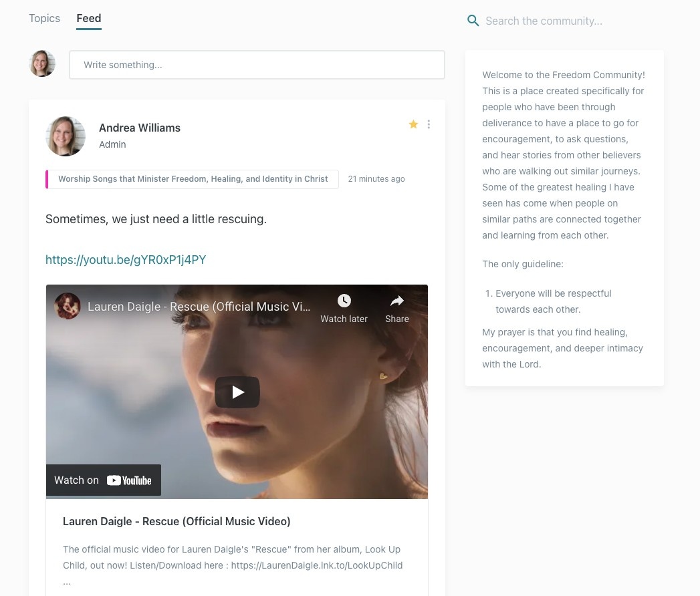The height and width of the screenshot is (596, 700).
Task: Click "Welcome to the Freedom Community!" text
Action: click(x=564, y=75)
